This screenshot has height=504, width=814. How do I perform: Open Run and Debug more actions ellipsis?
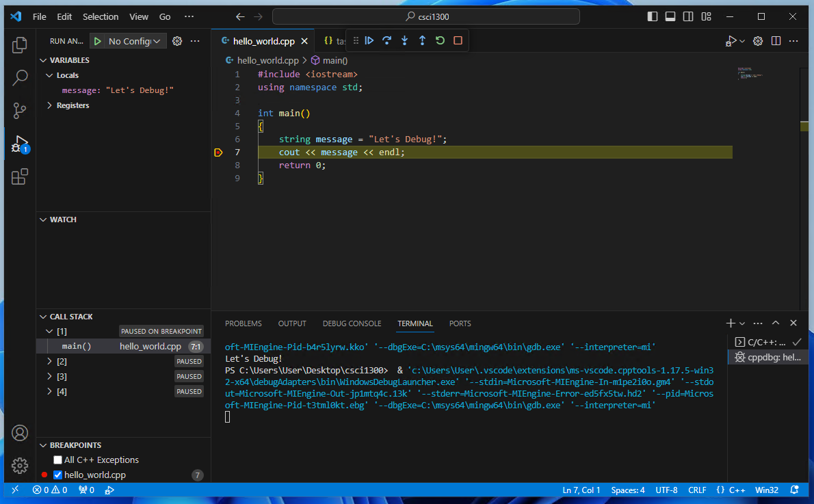click(195, 41)
